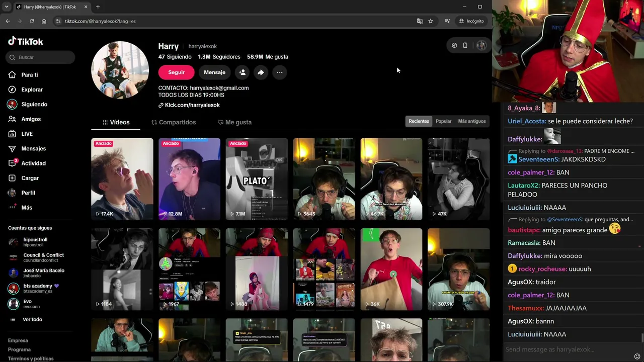
Task: Open a new browser tab
Action: 98,7
